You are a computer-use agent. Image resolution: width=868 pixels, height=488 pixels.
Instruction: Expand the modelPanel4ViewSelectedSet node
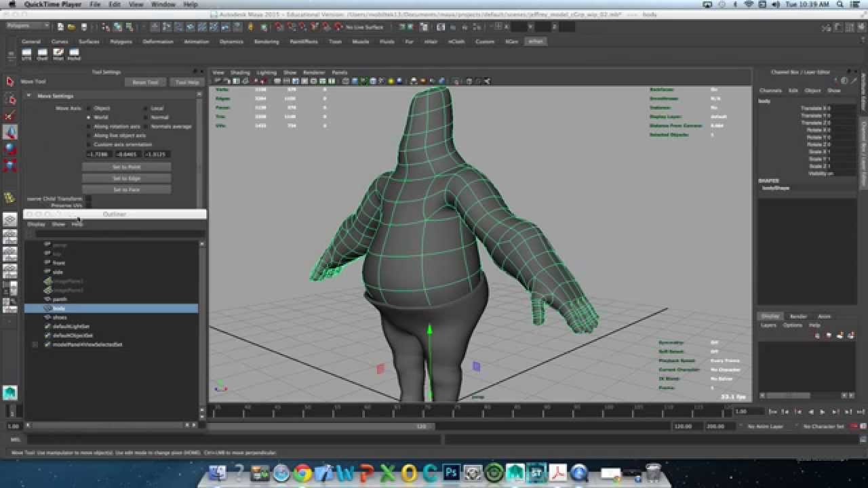click(x=35, y=344)
